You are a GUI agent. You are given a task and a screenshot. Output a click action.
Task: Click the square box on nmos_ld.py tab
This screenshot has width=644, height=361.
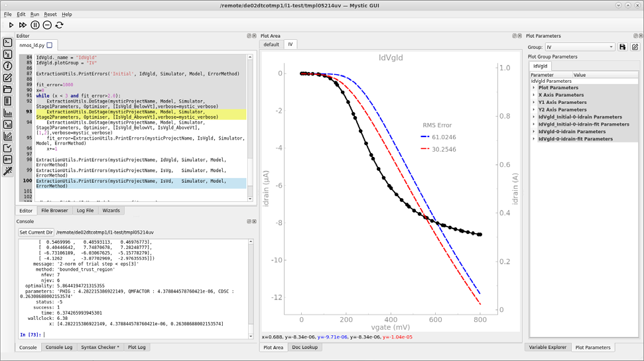click(x=50, y=46)
